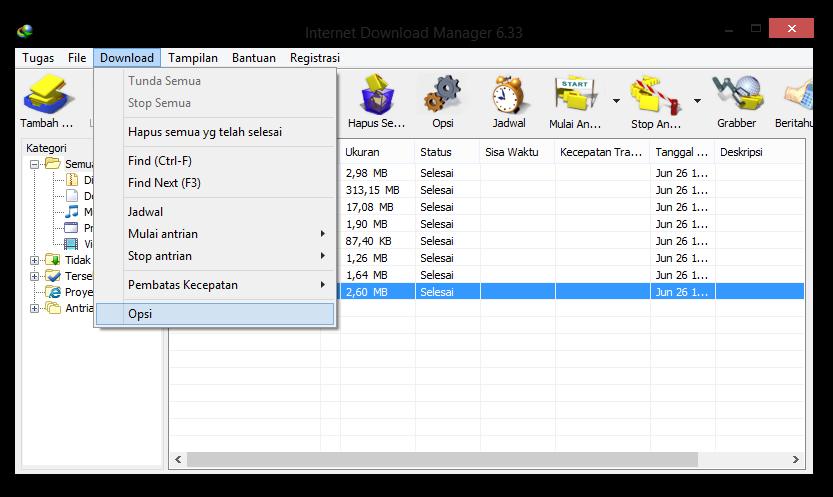The image size is (833, 497).
Task: Click the Kategori panel heading
Action: tap(46, 148)
